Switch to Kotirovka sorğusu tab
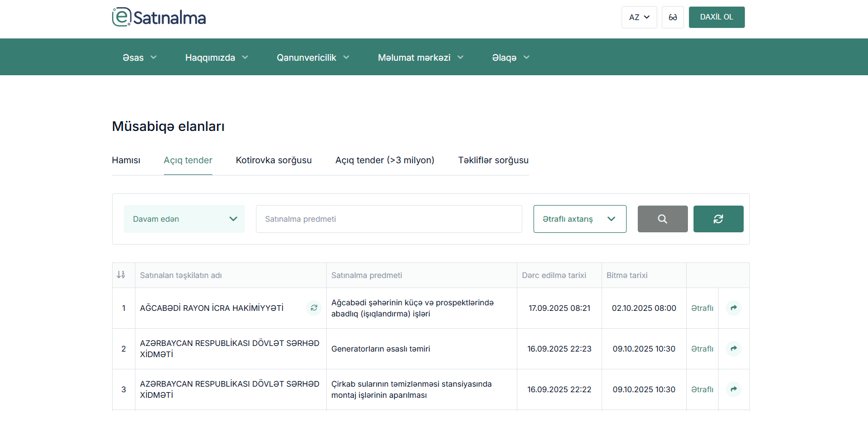 coord(274,160)
